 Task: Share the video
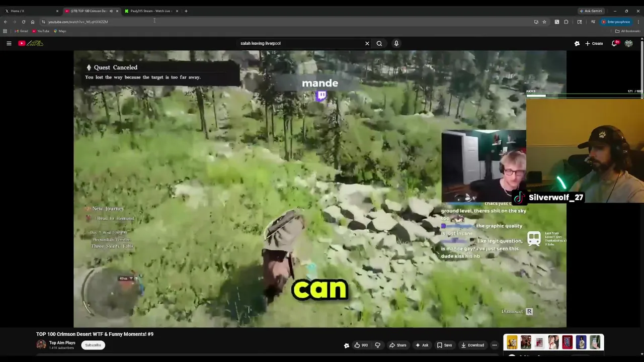coord(398,345)
